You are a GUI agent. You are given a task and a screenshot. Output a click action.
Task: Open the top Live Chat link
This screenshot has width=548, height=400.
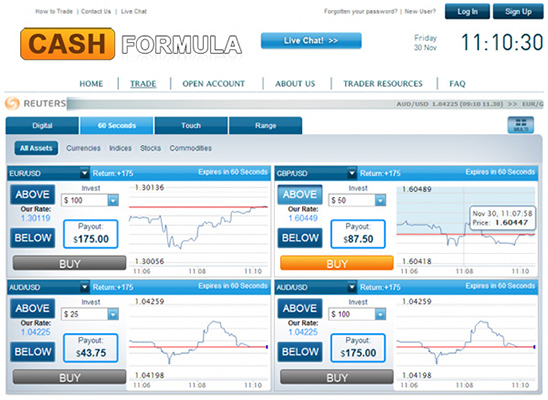pyautogui.click(x=134, y=12)
